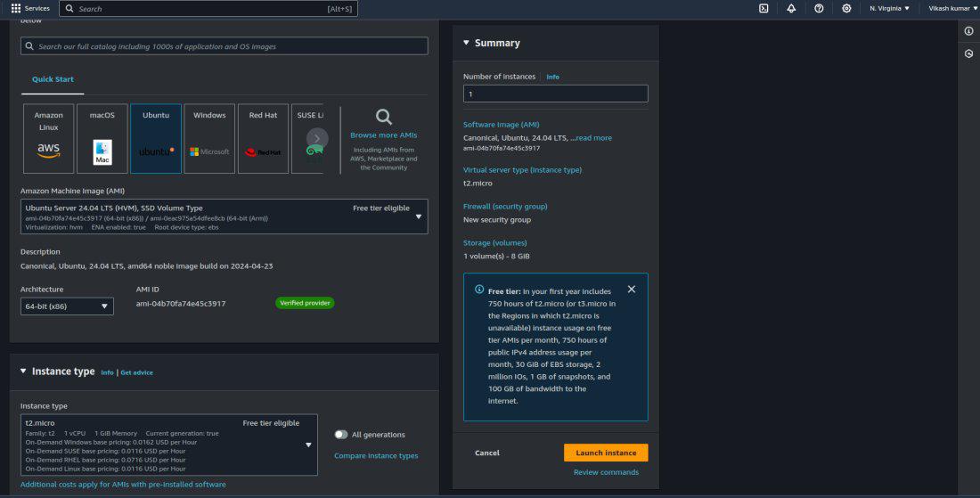
Task: Open the Vikash kumar account menu
Action: (953, 9)
